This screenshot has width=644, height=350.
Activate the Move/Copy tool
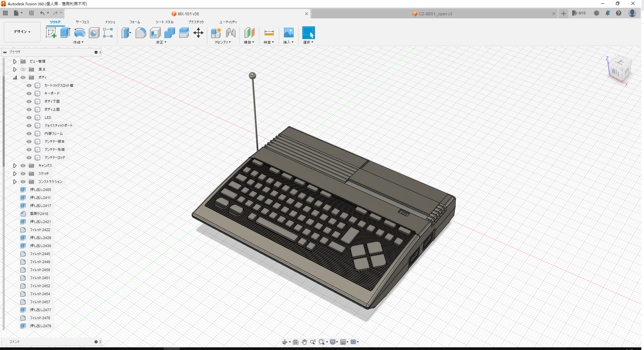coord(198,33)
